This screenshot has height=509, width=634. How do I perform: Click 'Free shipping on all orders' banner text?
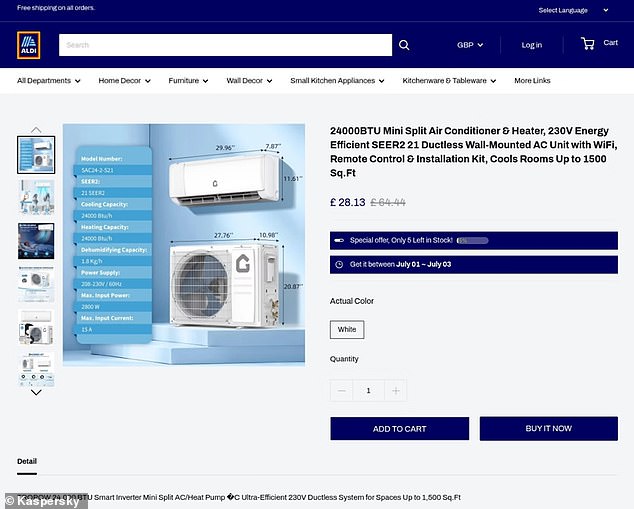click(x=56, y=8)
